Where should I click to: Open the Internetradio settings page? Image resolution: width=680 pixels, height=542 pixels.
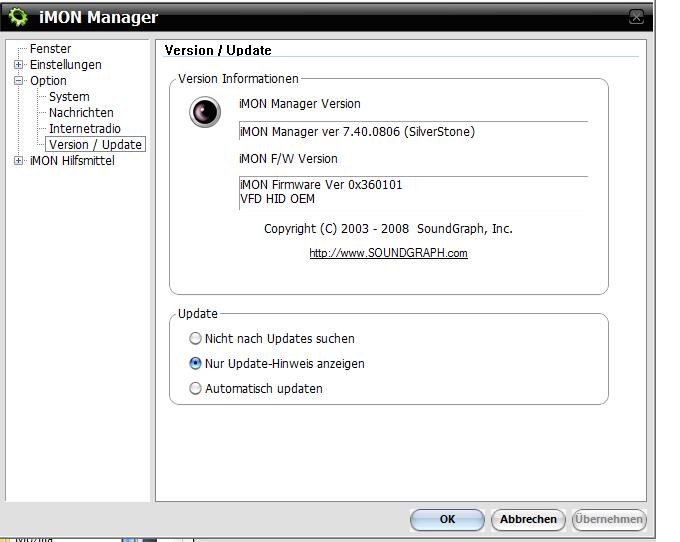85,129
